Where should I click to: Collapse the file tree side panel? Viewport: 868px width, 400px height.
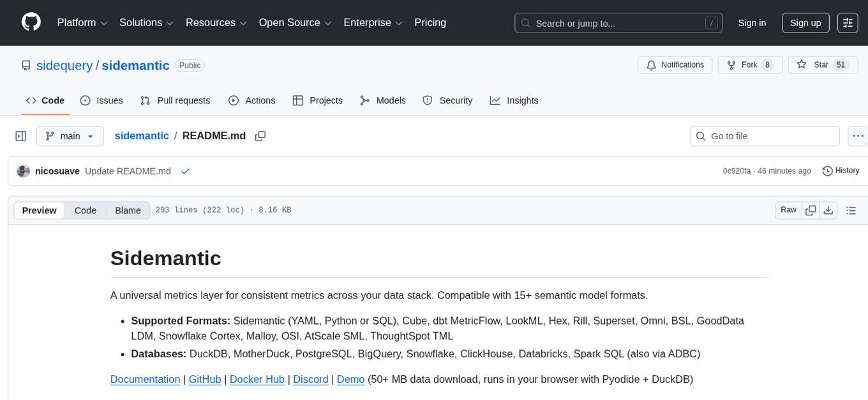coord(21,136)
